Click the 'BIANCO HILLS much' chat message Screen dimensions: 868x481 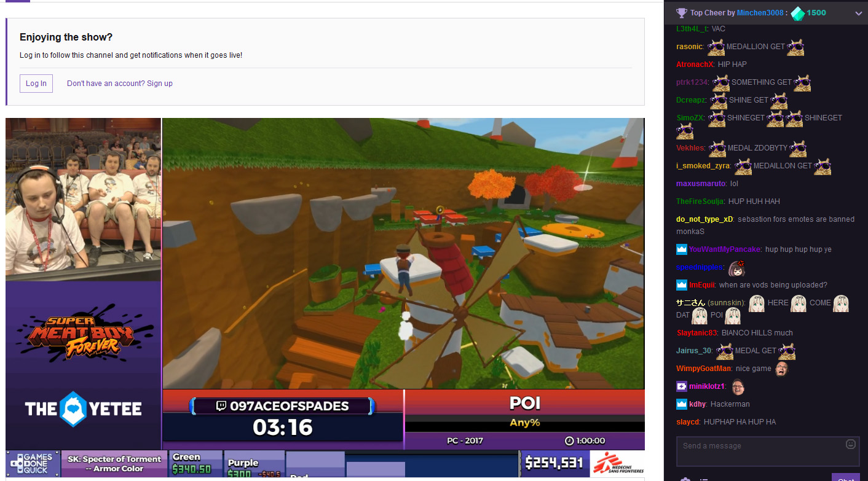click(757, 333)
